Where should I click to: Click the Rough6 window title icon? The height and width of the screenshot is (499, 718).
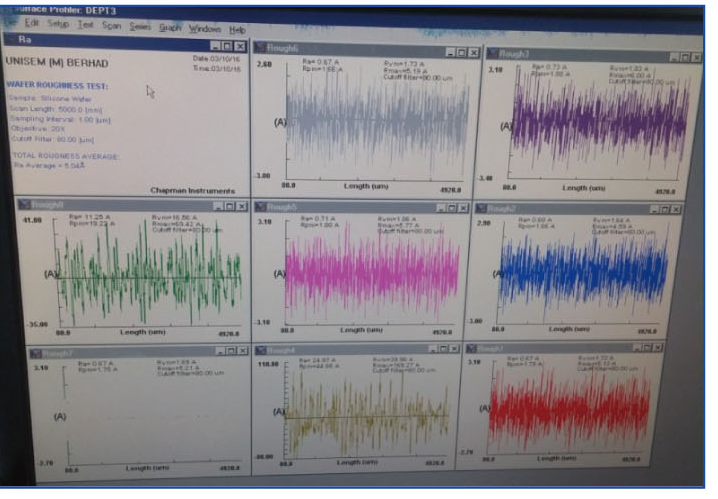pos(260,47)
